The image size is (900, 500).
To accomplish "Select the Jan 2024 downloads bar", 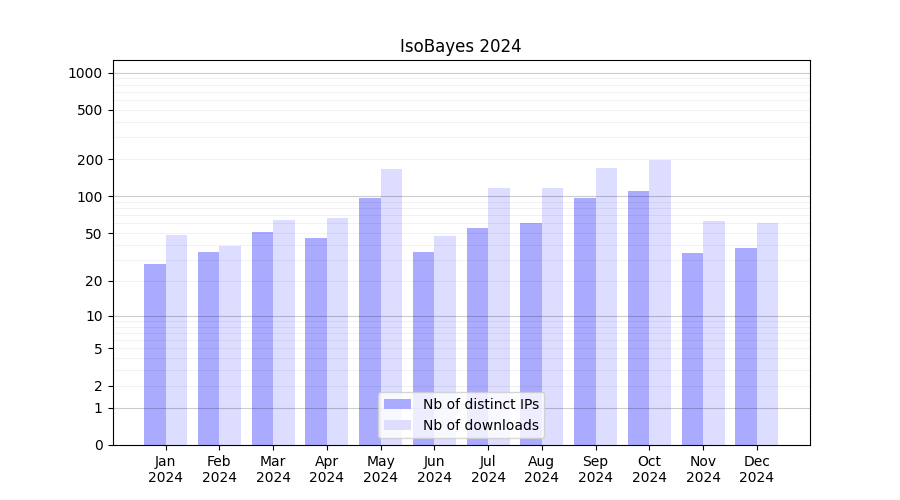I will pos(176,340).
